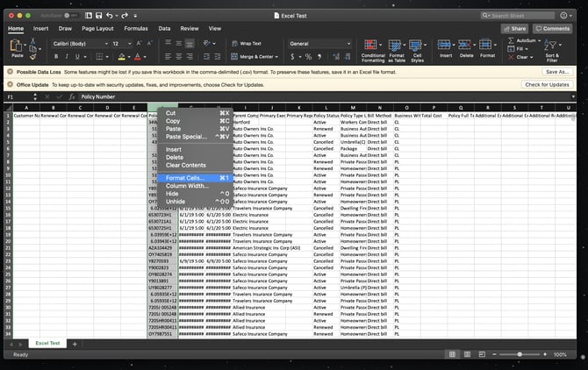Image resolution: width=588 pixels, height=370 pixels.
Task: Click the formula bar fx icon
Action: 72,96
